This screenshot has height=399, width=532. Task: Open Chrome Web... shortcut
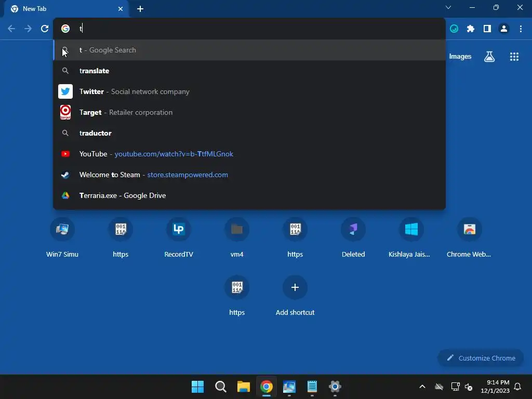[469, 237]
